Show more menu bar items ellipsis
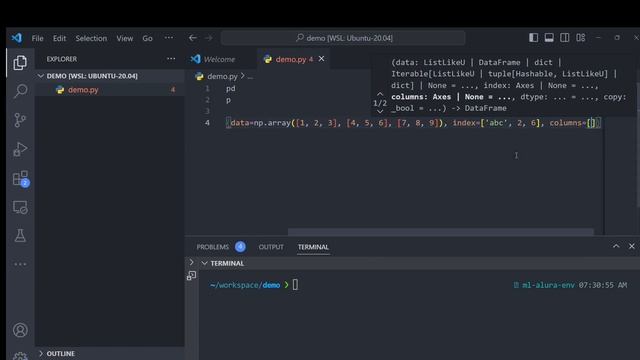This screenshot has width=640, height=360. 169,38
